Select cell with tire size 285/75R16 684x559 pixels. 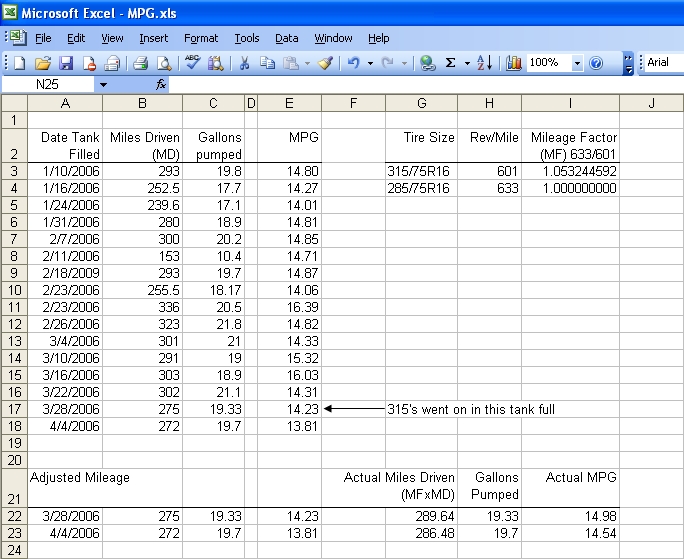pos(421,189)
